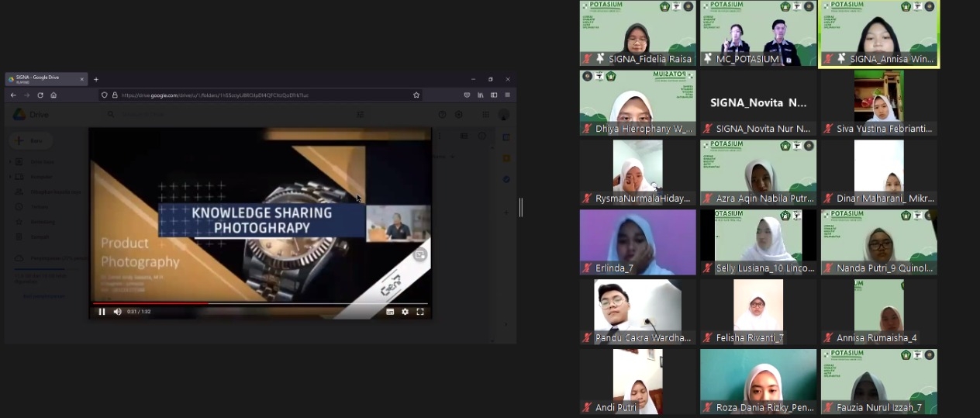Click the Baru new button
The width and height of the screenshot is (980, 418).
pyautogui.click(x=31, y=140)
